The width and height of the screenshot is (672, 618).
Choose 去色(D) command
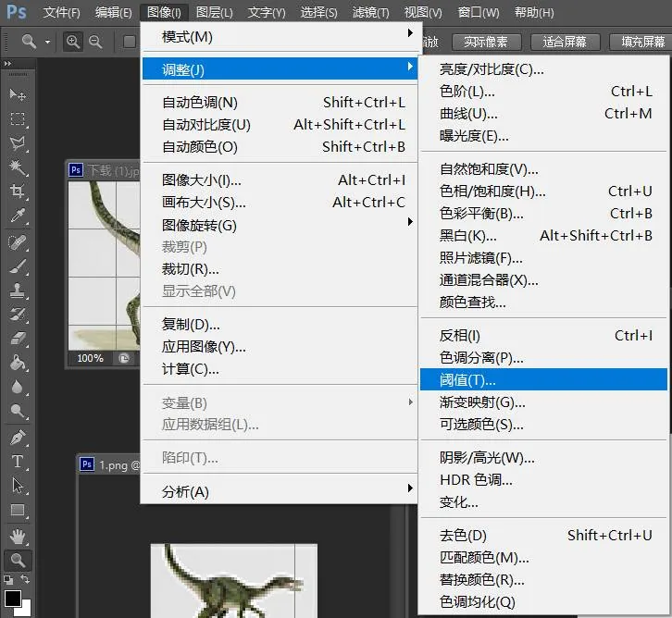pyautogui.click(x=543, y=535)
